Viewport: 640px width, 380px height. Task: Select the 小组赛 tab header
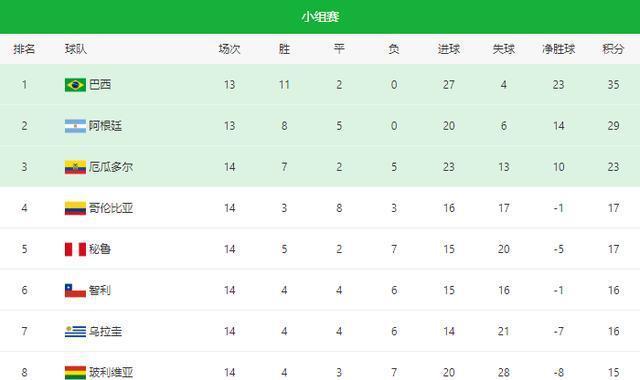coord(320,17)
